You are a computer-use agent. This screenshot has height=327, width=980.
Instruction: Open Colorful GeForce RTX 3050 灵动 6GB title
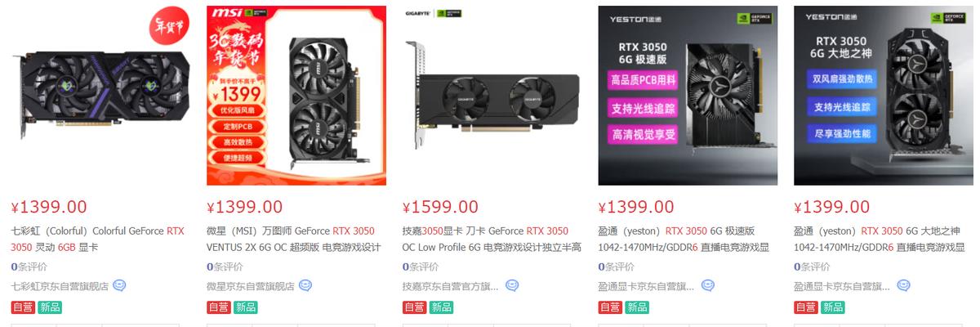coord(97,239)
